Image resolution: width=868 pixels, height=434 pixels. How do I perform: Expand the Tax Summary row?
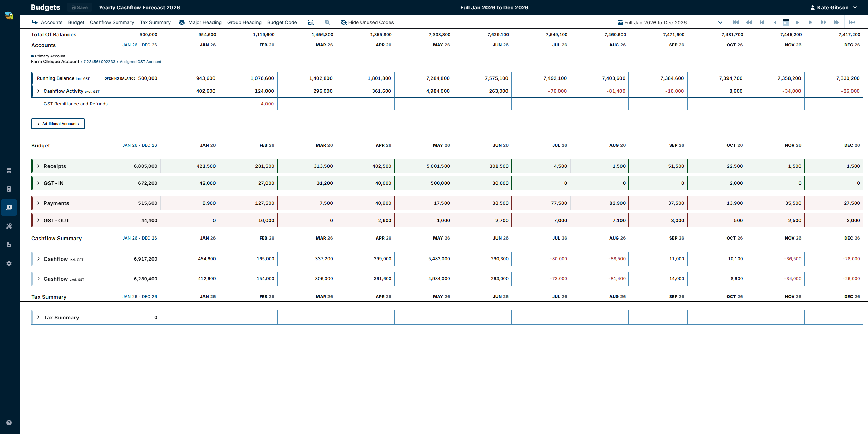click(38, 317)
